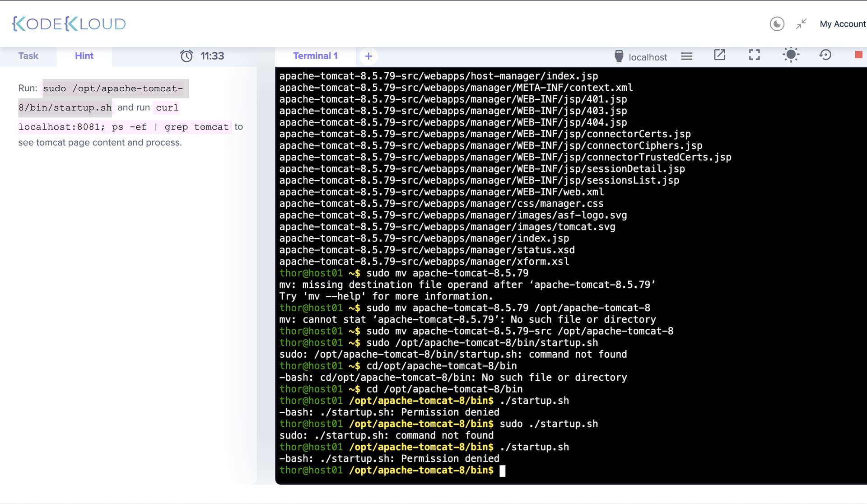Select the Hint tab

click(84, 56)
